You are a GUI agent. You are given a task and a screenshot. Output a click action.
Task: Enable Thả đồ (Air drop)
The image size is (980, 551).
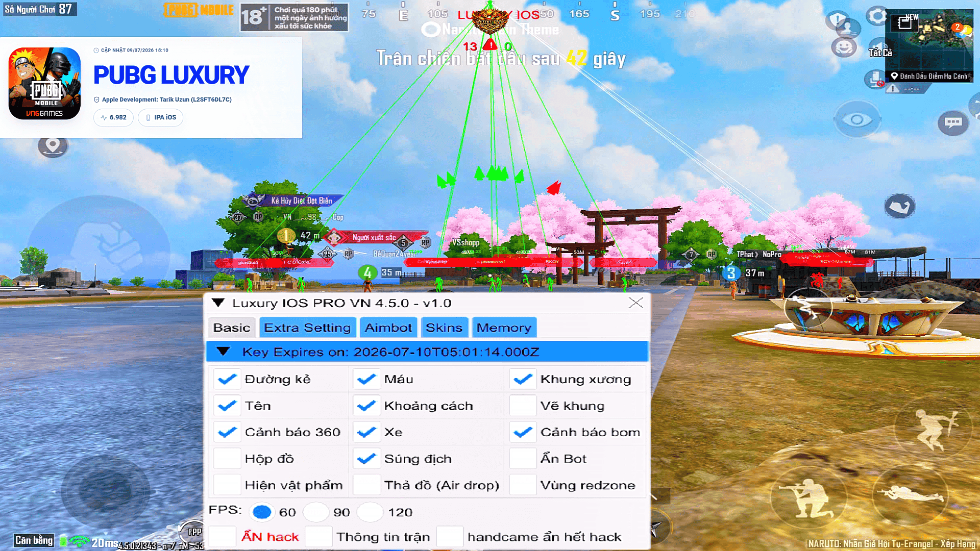tap(366, 485)
